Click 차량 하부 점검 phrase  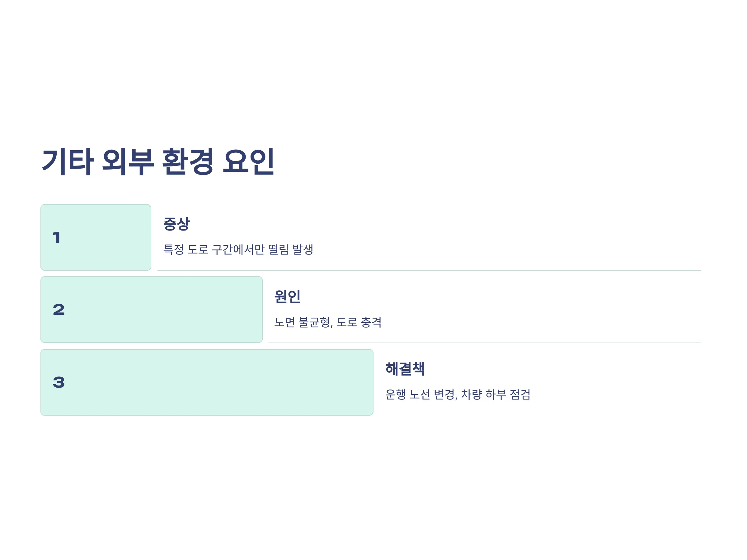[x=496, y=394]
